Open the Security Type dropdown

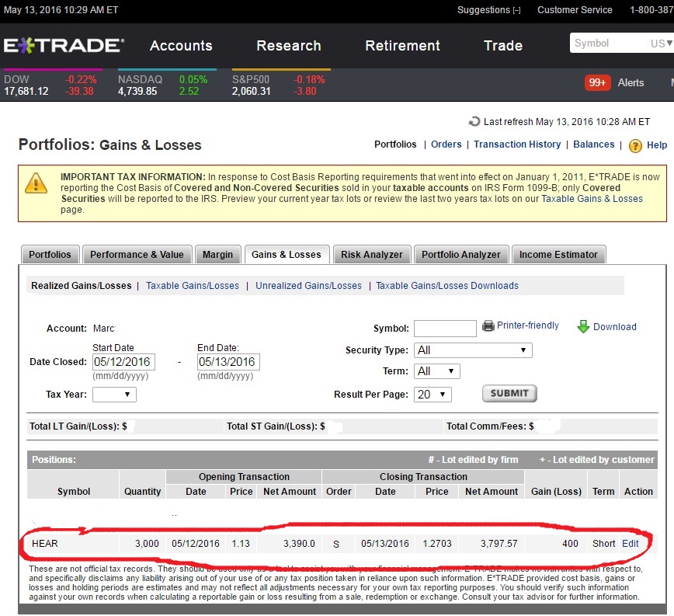point(473,350)
